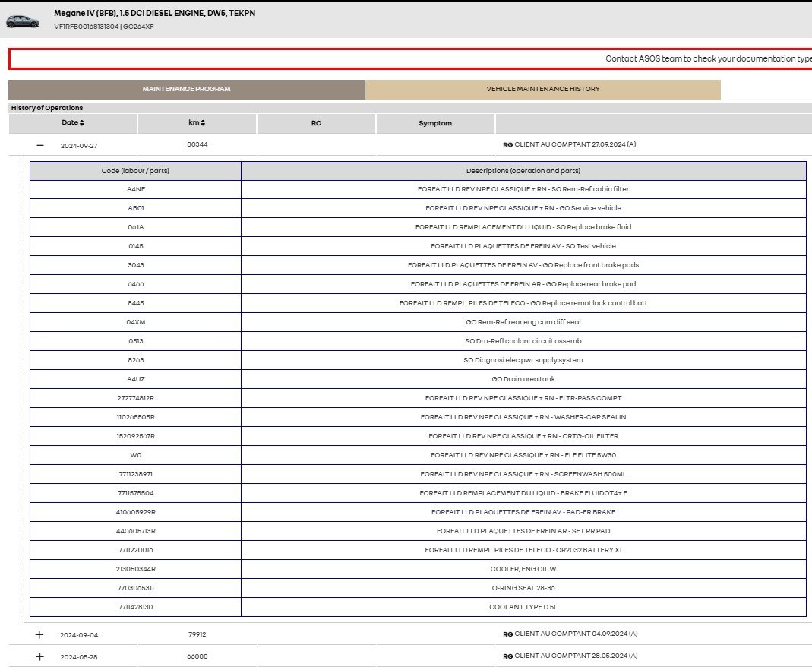Click the GO Drain urea tank row
Image resolution: width=812 pixels, height=667 pixels.
click(523, 379)
